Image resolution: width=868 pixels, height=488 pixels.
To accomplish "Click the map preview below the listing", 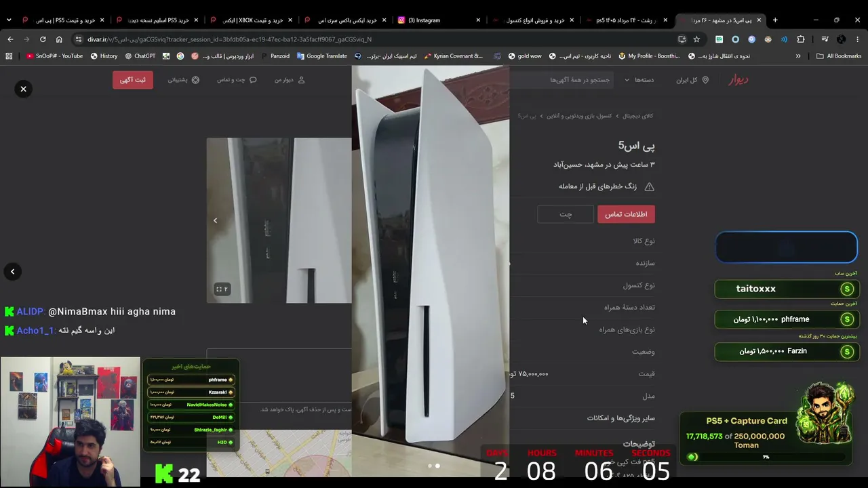I will (279, 453).
